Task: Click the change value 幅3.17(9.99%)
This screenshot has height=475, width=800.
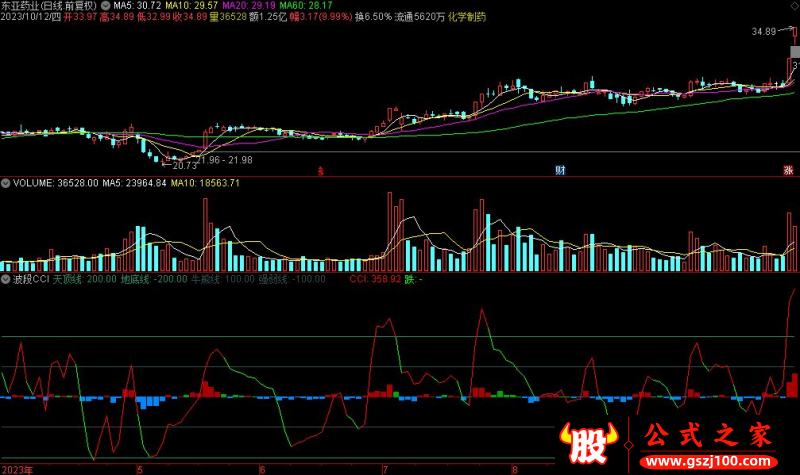Action: pos(321,17)
